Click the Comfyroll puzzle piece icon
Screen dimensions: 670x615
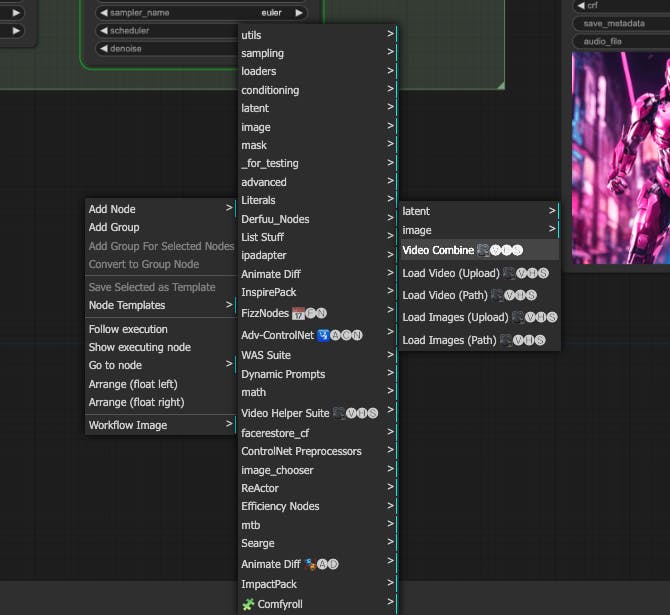tap(248, 604)
